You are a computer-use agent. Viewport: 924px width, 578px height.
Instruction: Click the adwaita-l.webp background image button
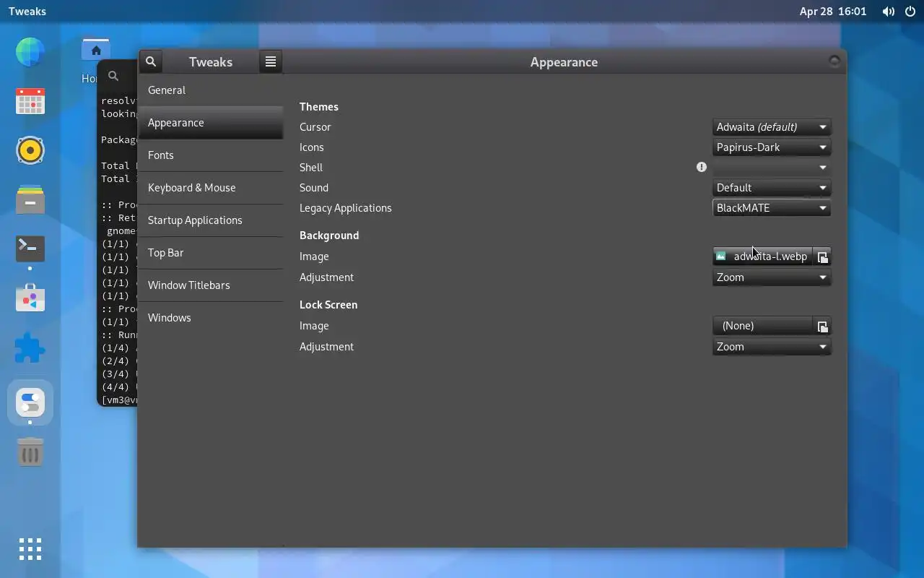(x=762, y=256)
